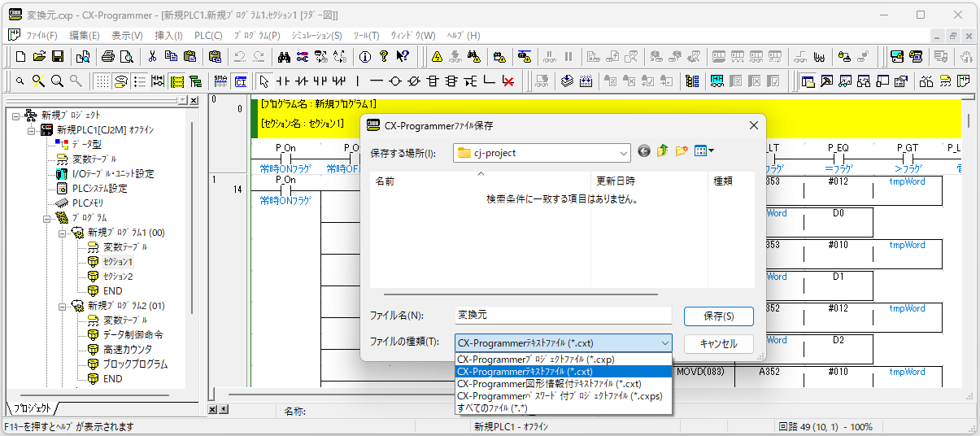Select the vertical line tool

click(358, 81)
